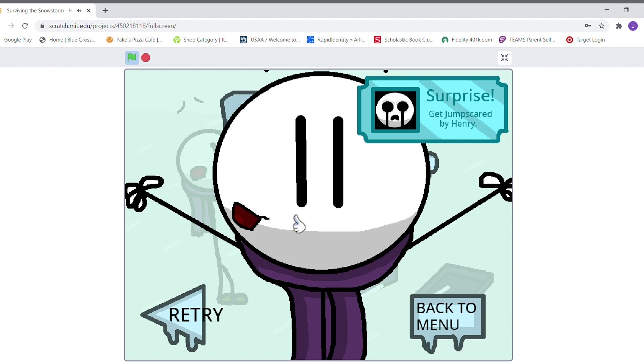
Task: Restore down the browser window
Action: [x=626, y=10]
